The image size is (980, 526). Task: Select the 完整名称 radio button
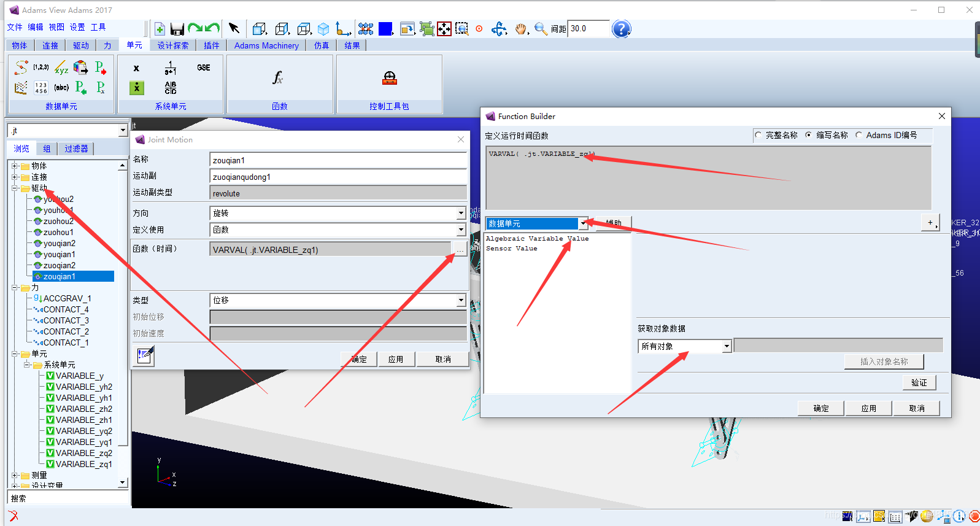coord(758,135)
